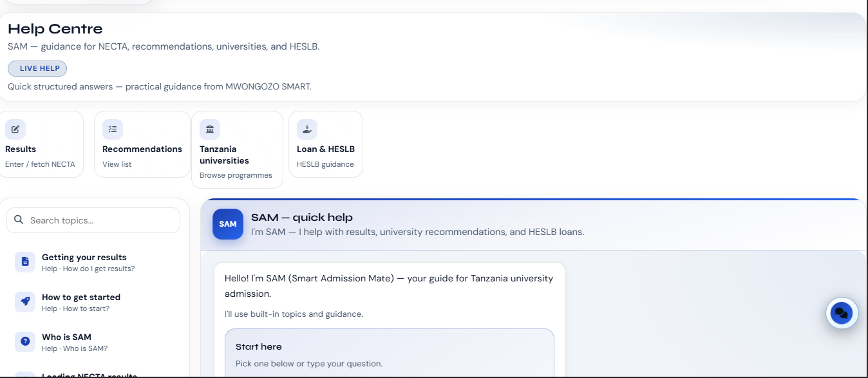Viewport: 868px width, 378px height.
Task: Click 'Pick one below or type your question' text
Action: [309, 363]
